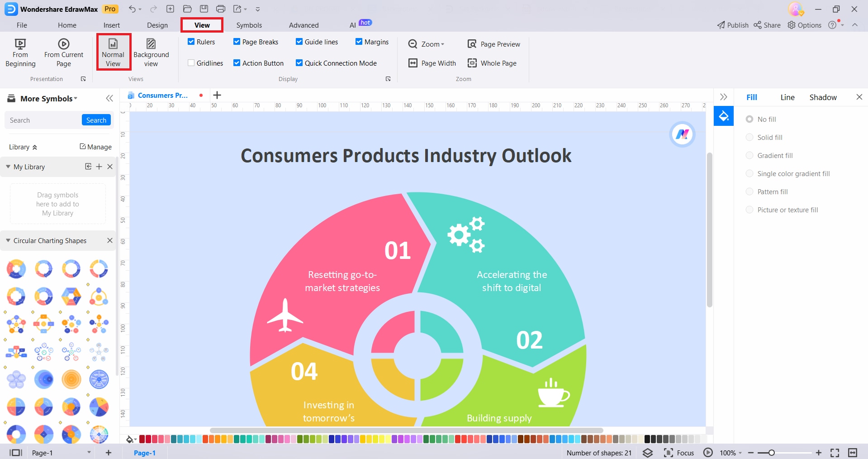
Task: Toggle Focus mode in status bar
Action: pos(678,453)
